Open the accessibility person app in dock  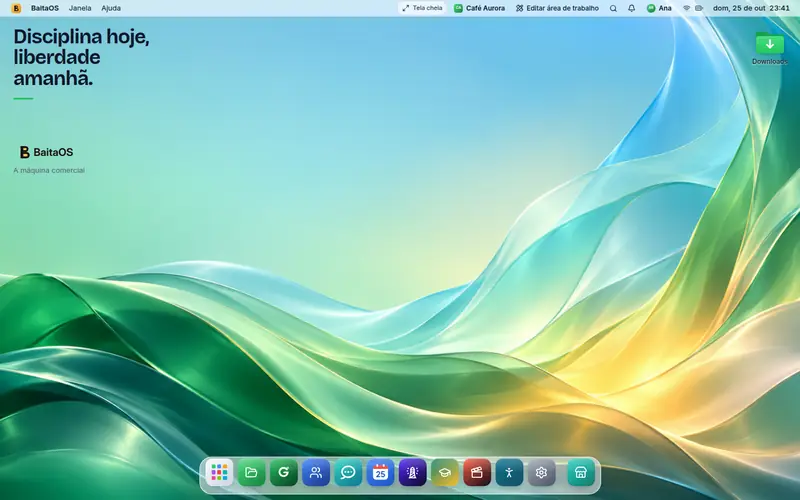pyautogui.click(x=509, y=472)
